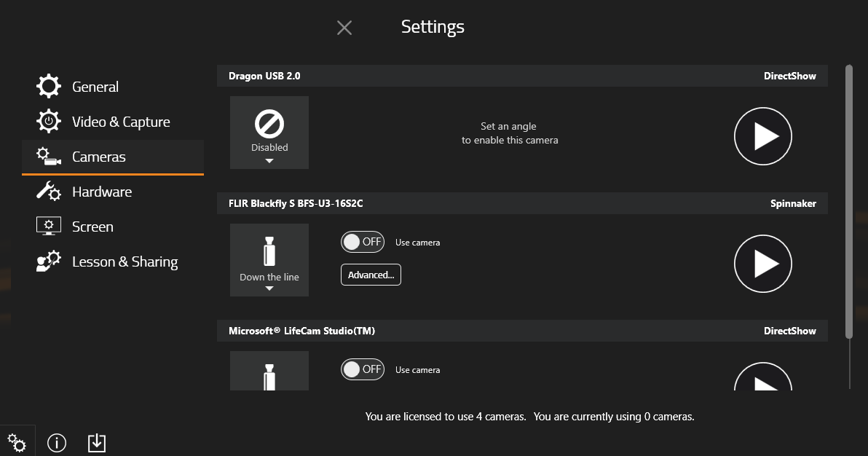
Task: Open the Disabled angle dropdown for Dragon USB
Action: (269, 133)
